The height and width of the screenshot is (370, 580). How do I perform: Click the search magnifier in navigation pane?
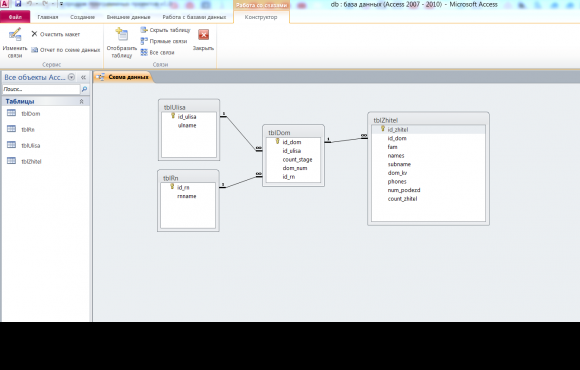84,89
